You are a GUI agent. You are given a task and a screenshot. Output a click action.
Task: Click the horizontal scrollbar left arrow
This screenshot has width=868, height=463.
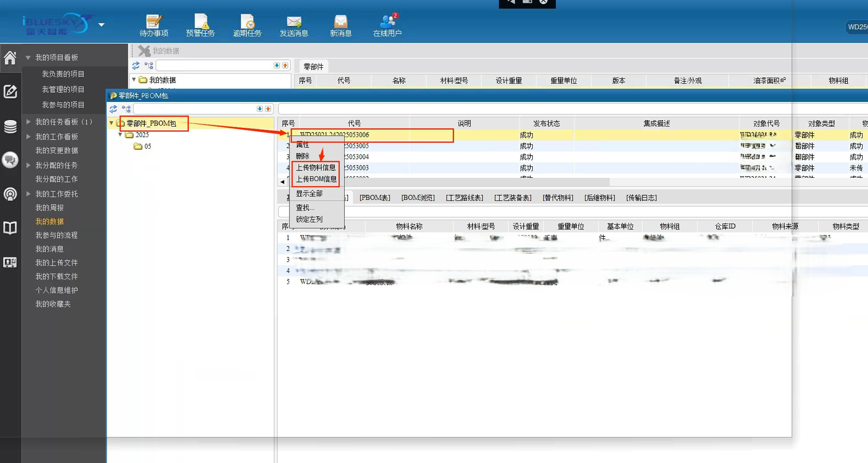click(282, 182)
